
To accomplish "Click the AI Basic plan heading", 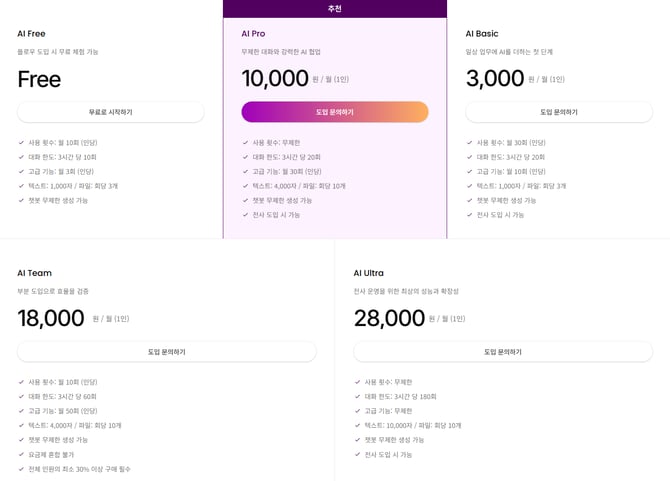I will (x=482, y=34).
